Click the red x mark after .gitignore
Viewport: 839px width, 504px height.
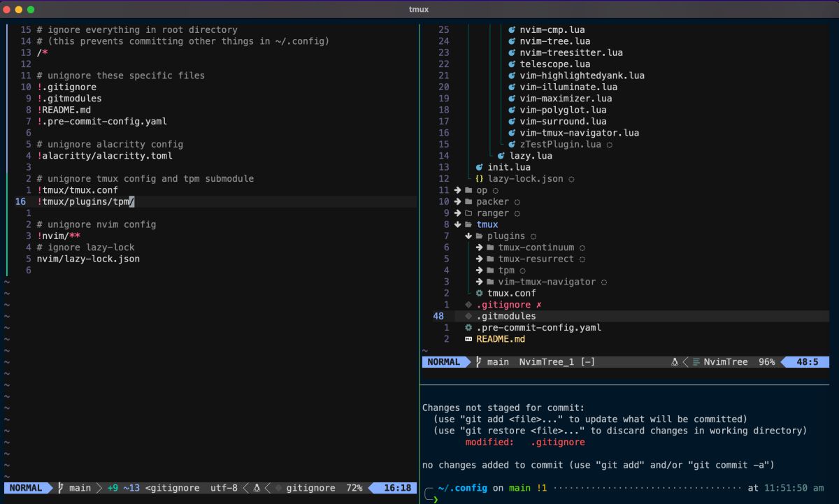[538, 305]
